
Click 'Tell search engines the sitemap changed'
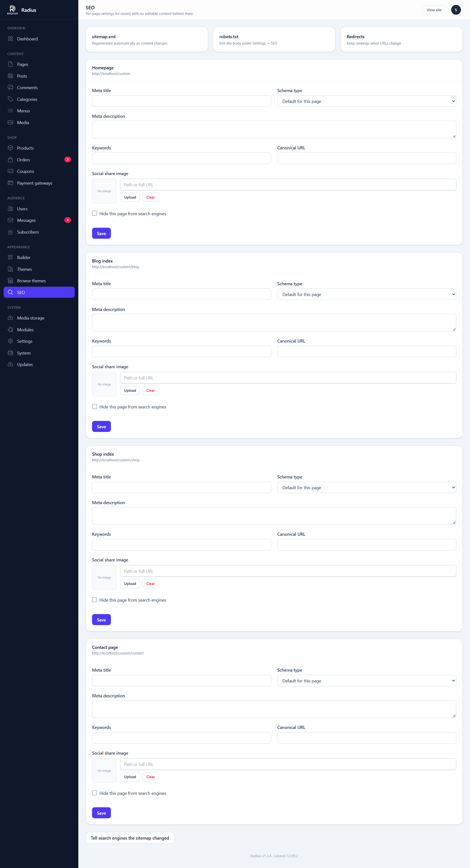click(130, 838)
